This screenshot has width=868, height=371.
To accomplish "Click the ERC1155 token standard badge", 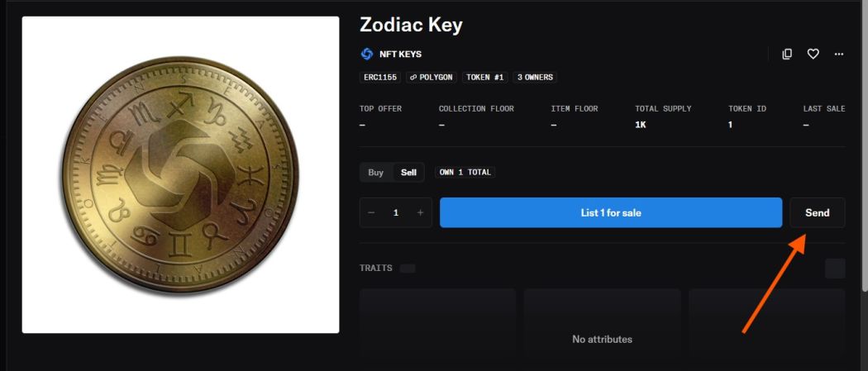I will [x=380, y=77].
